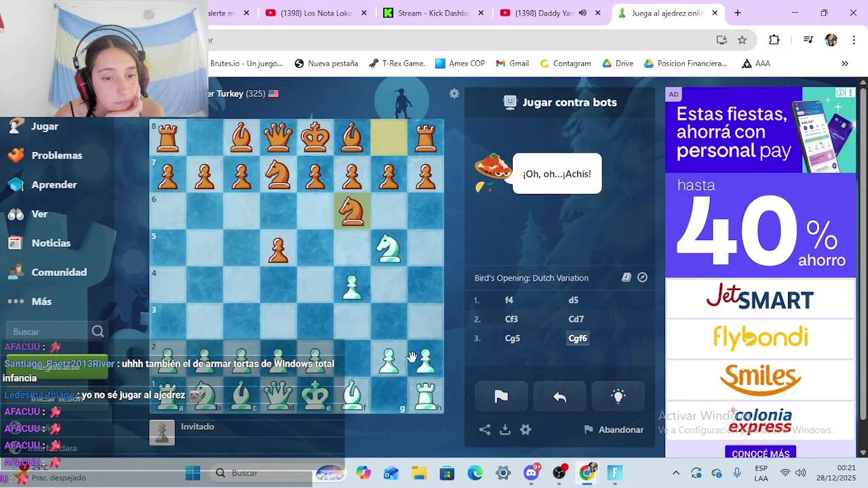This screenshot has height=488, width=868.
Task: Open Chrome three-dot menu
Action: [x=852, y=40]
